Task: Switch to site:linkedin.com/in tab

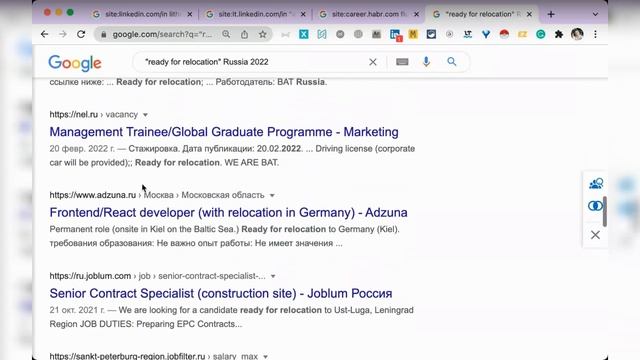Action: click(x=142, y=14)
